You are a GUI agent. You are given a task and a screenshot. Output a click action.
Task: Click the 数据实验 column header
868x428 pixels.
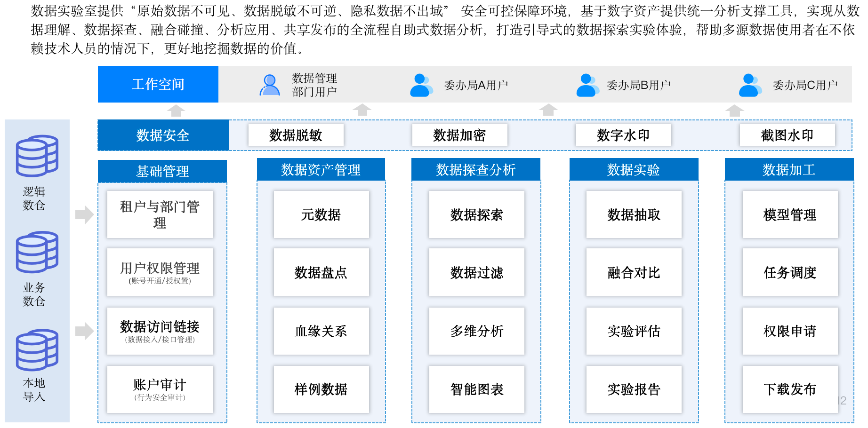634,170
